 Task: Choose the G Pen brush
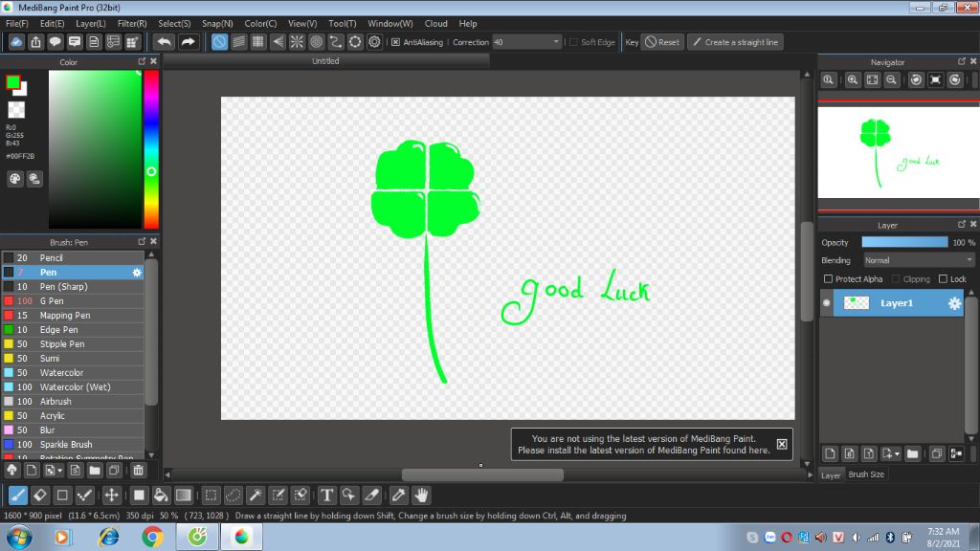click(x=73, y=301)
